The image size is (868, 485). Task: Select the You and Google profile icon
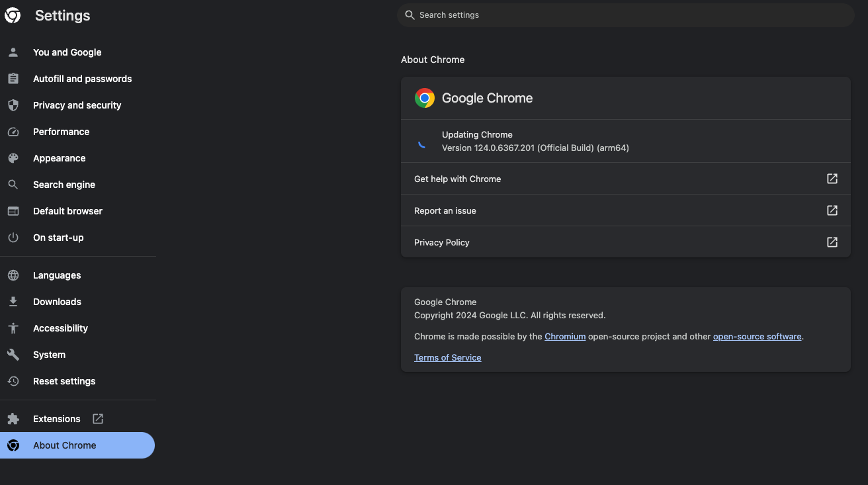click(x=13, y=52)
